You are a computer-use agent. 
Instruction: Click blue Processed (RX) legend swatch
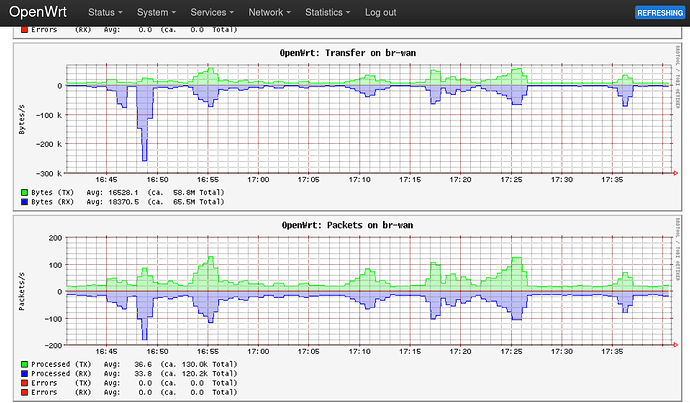[24, 374]
